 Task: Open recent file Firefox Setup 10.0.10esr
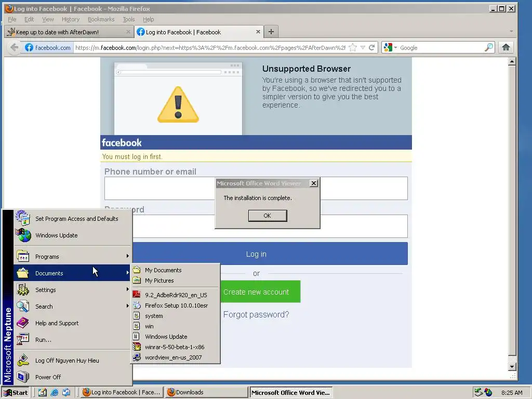click(x=176, y=305)
